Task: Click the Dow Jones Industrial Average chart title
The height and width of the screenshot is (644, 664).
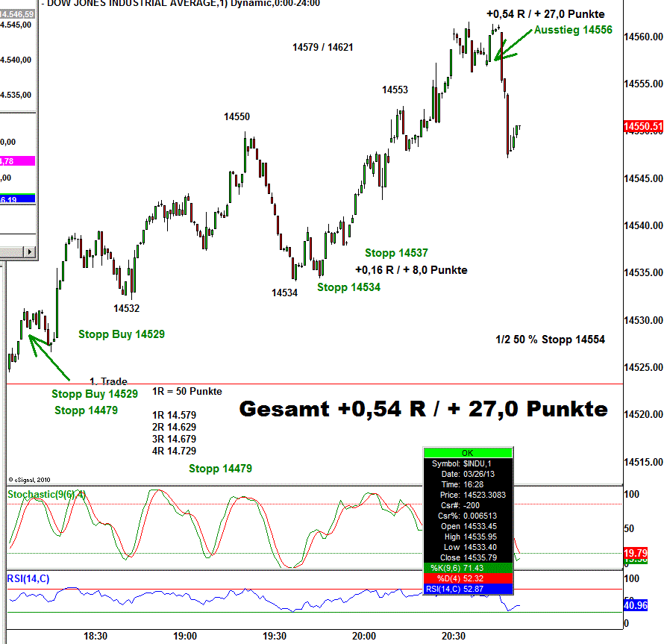Action: coord(184,3)
